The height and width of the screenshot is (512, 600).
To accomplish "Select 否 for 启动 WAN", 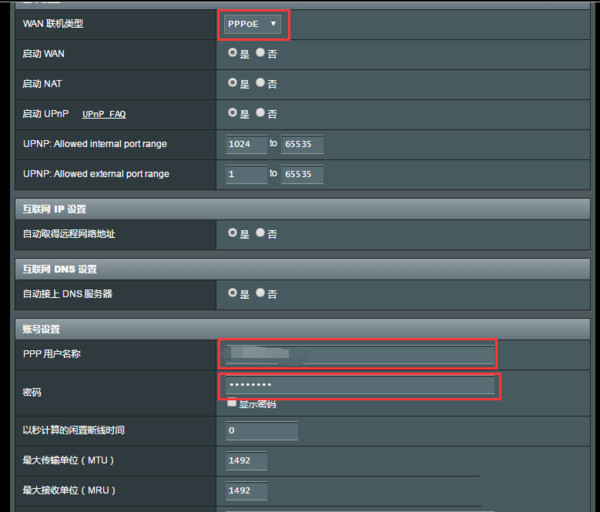I will click(260, 53).
